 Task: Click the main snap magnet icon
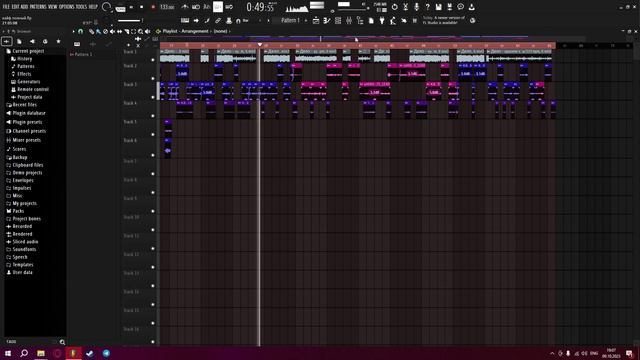click(x=238, y=21)
